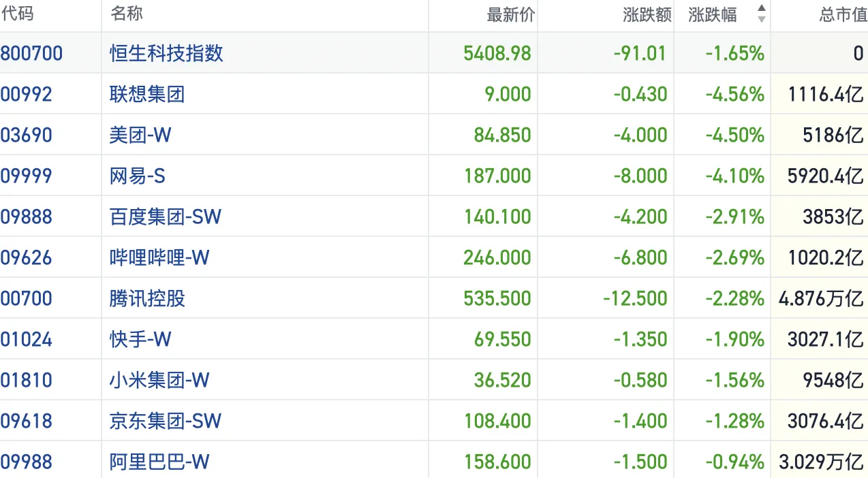Click the 4.876万亿 market cap cell

pyautogui.click(x=820, y=298)
